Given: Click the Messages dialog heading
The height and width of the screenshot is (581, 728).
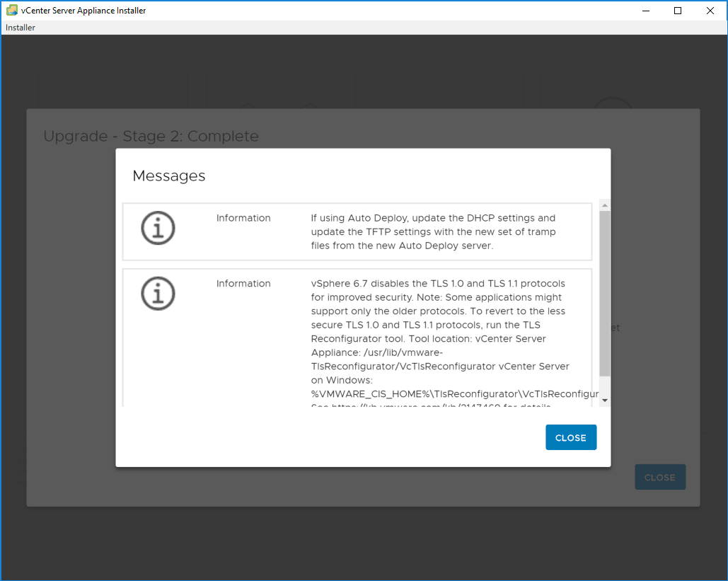Looking at the screenshot, I should [169, 176].
